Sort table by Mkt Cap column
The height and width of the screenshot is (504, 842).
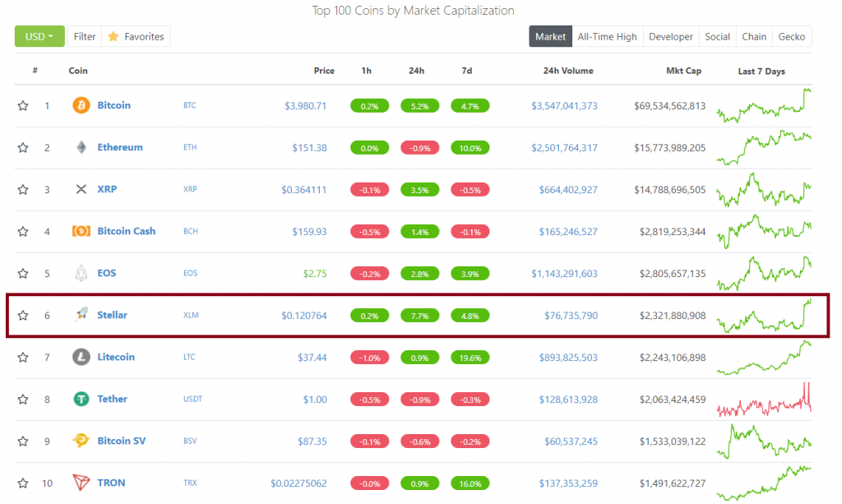click(683, 71)
